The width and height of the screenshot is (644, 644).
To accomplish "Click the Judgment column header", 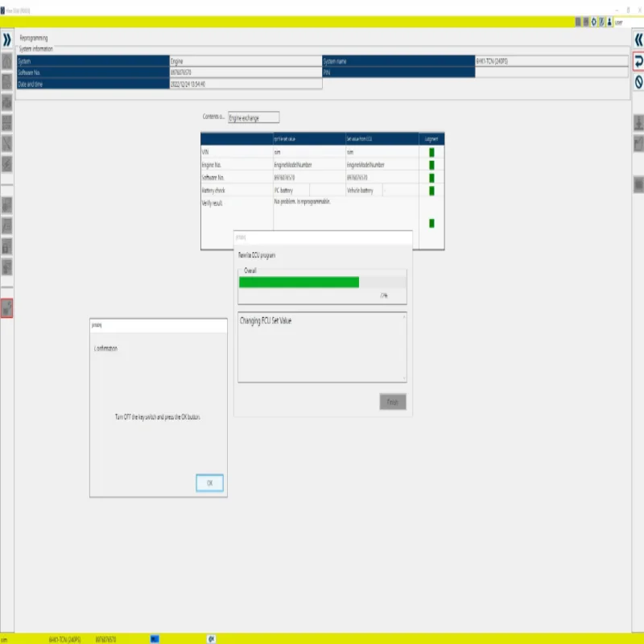I will point(431,138).
